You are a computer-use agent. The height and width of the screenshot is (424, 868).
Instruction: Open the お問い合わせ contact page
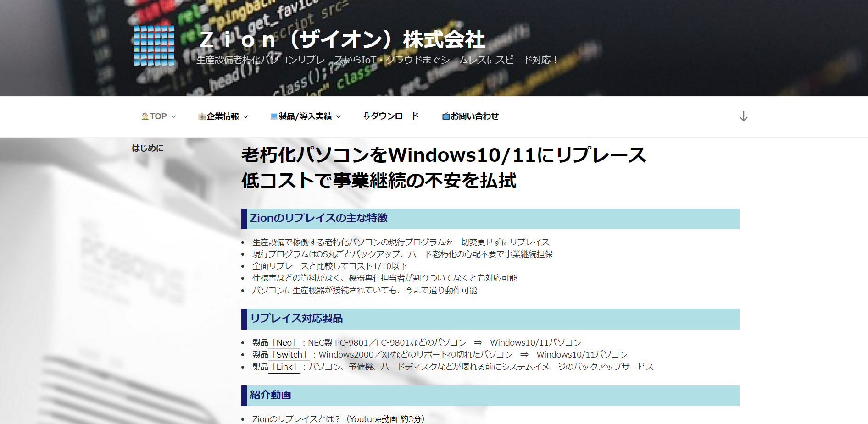(474, 116)
